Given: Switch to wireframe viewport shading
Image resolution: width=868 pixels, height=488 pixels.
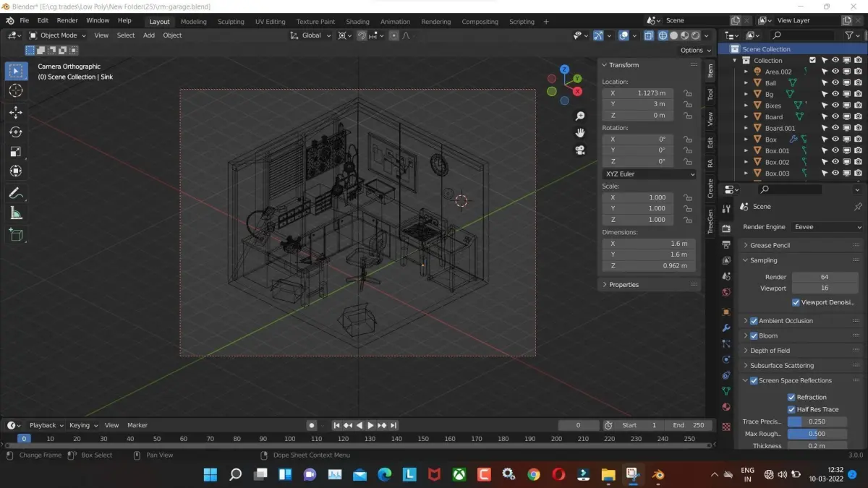Looking at the screenshot, I should (x=663, y=35).
